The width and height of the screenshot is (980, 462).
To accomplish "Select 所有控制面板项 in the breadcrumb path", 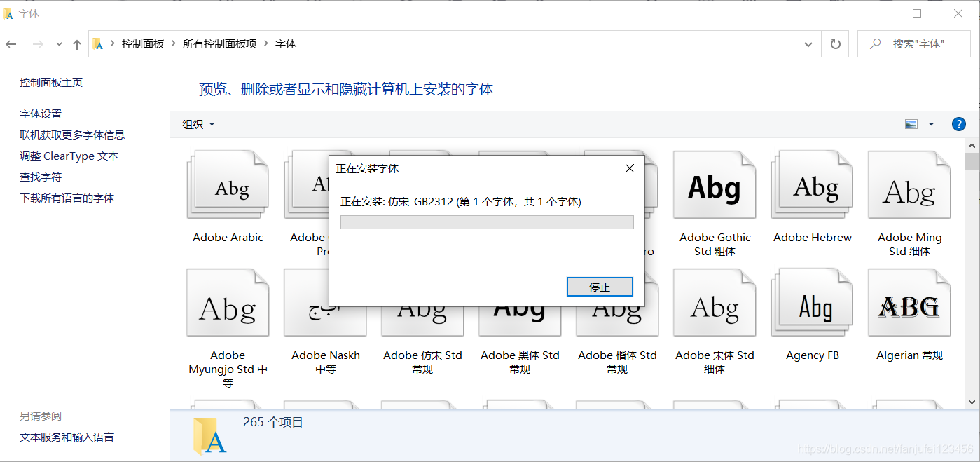I will point(219,43).
